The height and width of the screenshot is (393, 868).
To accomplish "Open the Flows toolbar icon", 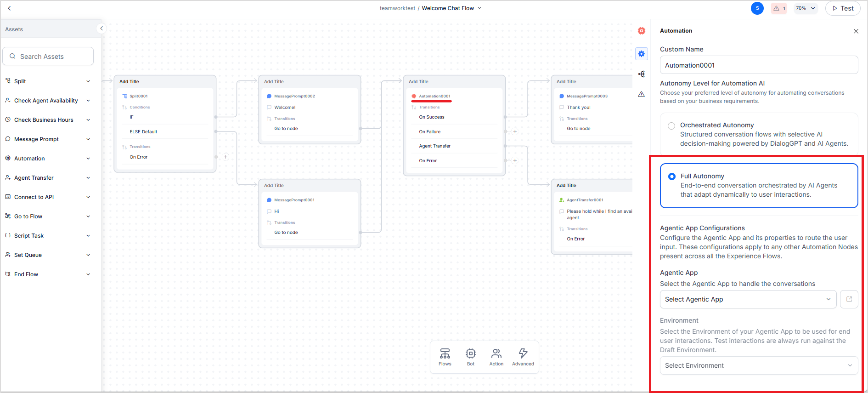I will pyautogui.click(x=445, y=357).
